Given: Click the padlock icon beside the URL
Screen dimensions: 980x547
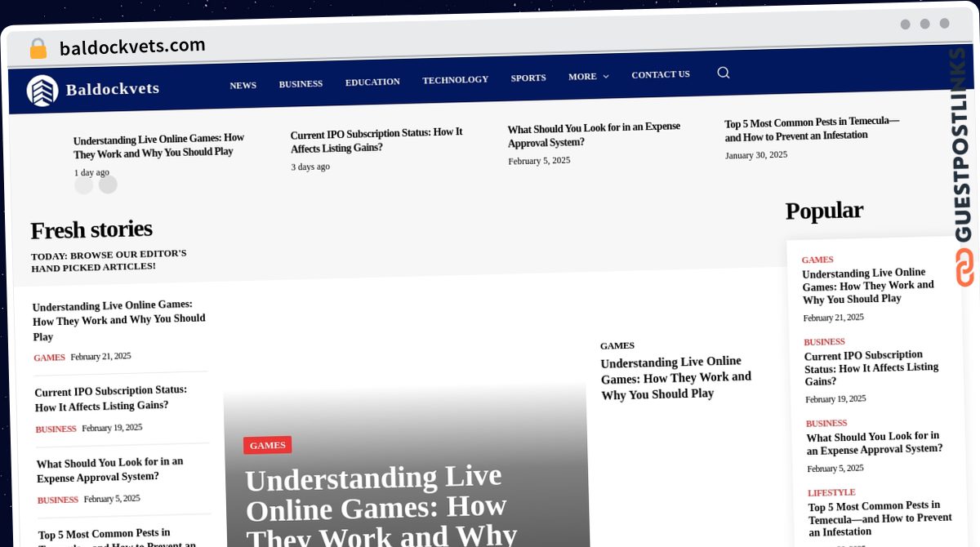Looking at the screenshot, I should pyautogui.click(x=38, y=48).
